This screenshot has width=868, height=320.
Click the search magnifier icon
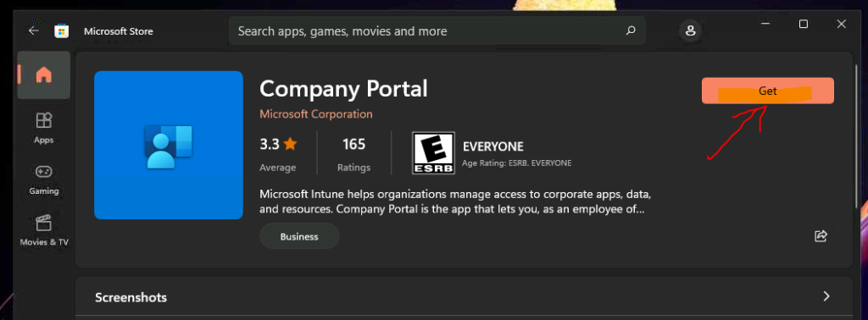631,31
